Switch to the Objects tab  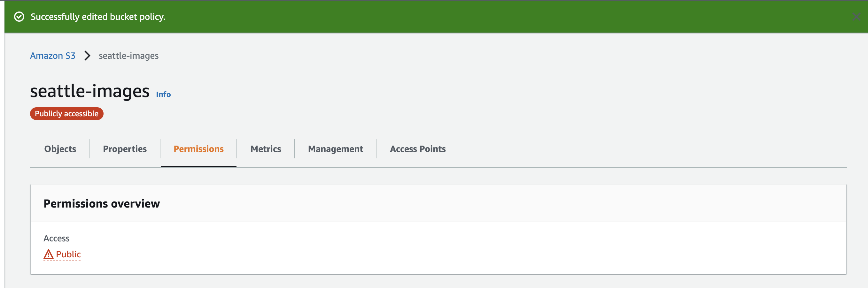pyautogui.click(x=60, y=149)
